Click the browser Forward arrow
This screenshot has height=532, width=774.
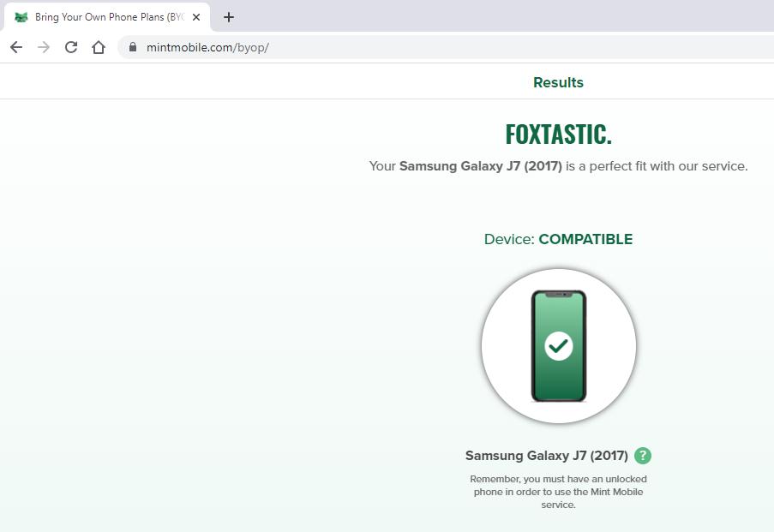tap(44, 47)
